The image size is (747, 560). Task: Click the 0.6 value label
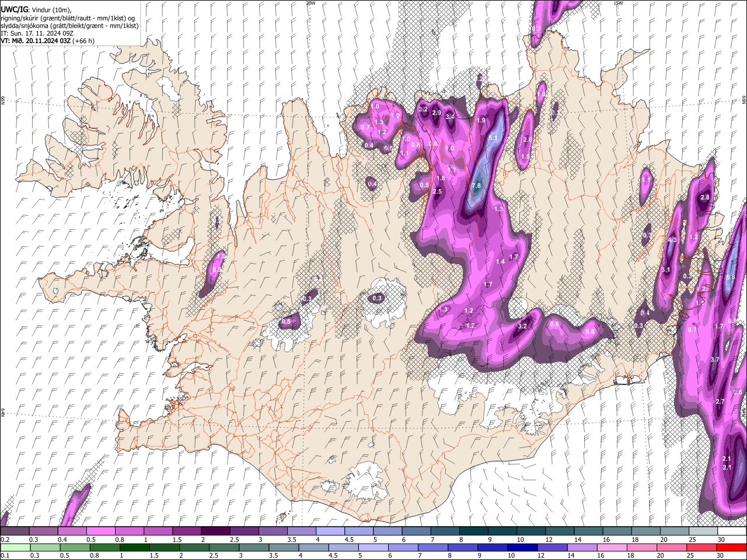pyautogui.click(x=554, y=324)
